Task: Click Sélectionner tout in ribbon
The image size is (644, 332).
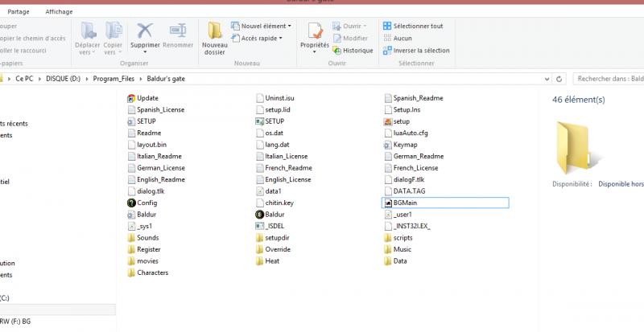Action: click(413, 26)
